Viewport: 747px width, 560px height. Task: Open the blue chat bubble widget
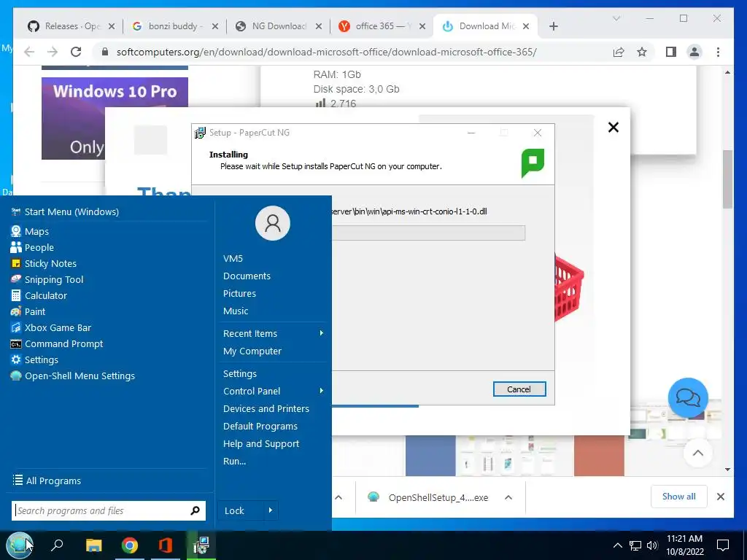tap(688, 397)
